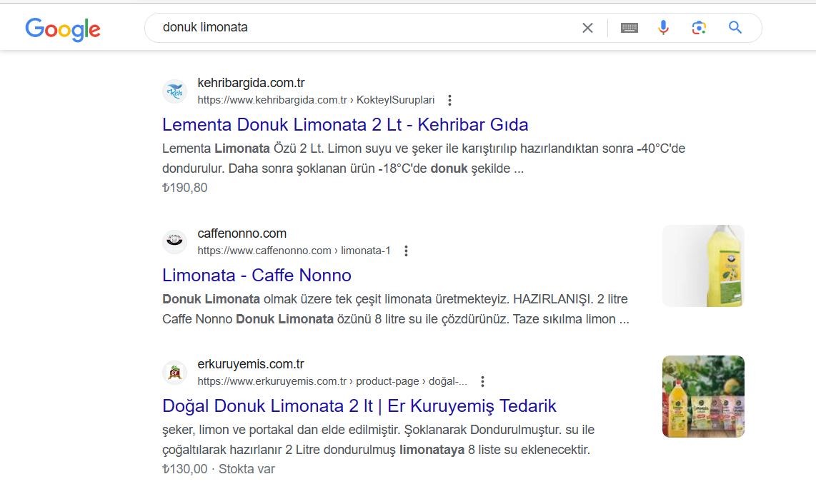The image size is (816, 504).
Task: Open 'Doğal Donuk Limonata 2 lt | Er Kuruyemiş Tedarik'
Action: [x=359, y=405]
